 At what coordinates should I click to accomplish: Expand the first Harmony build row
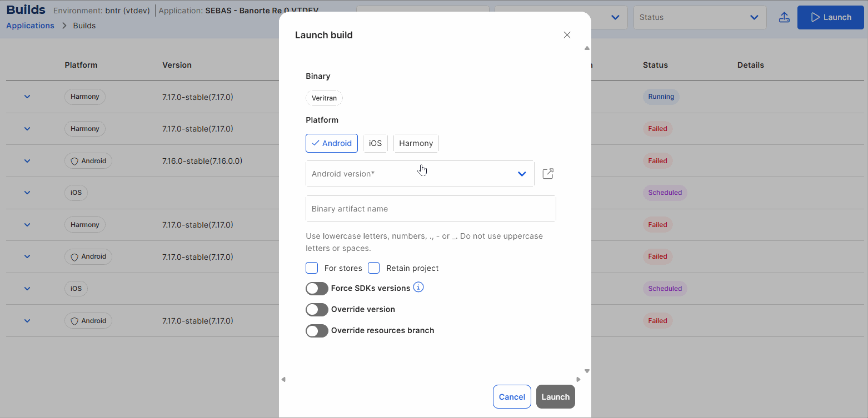point(27,97)
